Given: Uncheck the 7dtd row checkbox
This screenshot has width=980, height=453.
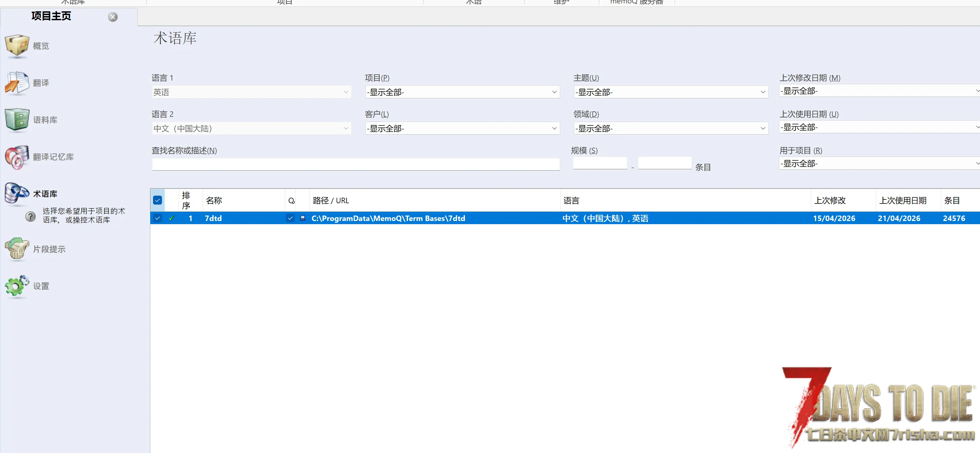Looking at the screenshot, I should (158, 218).
